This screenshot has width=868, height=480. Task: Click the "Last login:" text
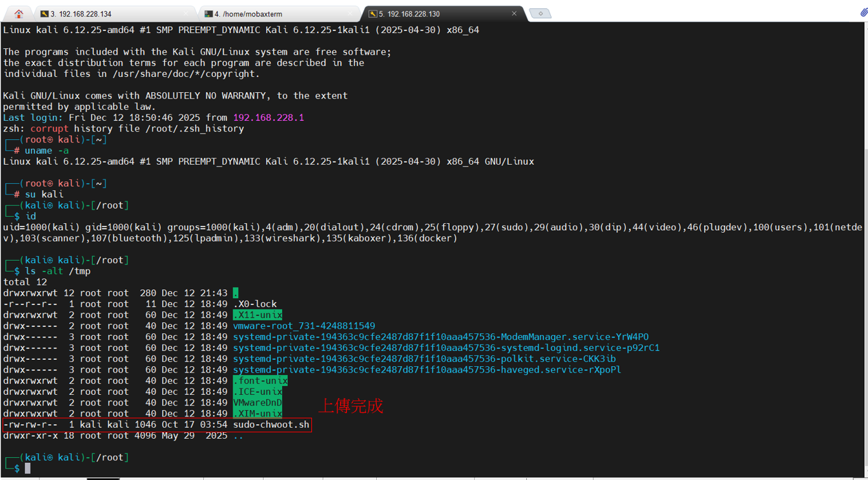(x=33, y=118)
